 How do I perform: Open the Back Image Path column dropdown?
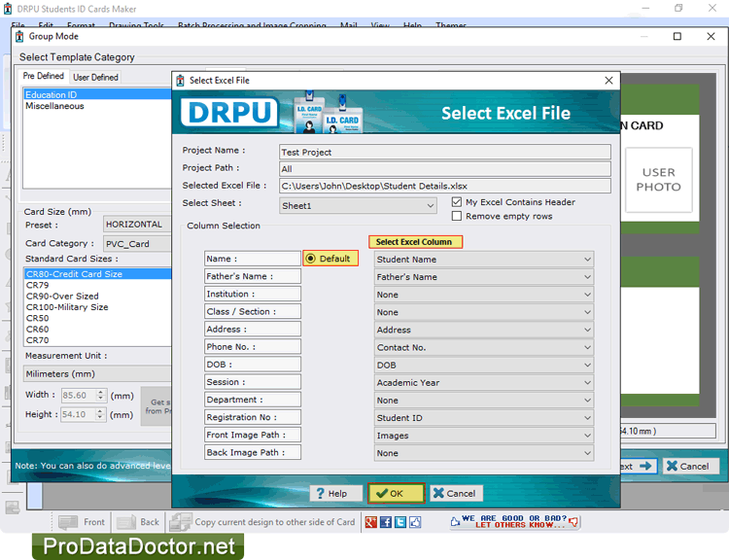(x=484, y=453)
